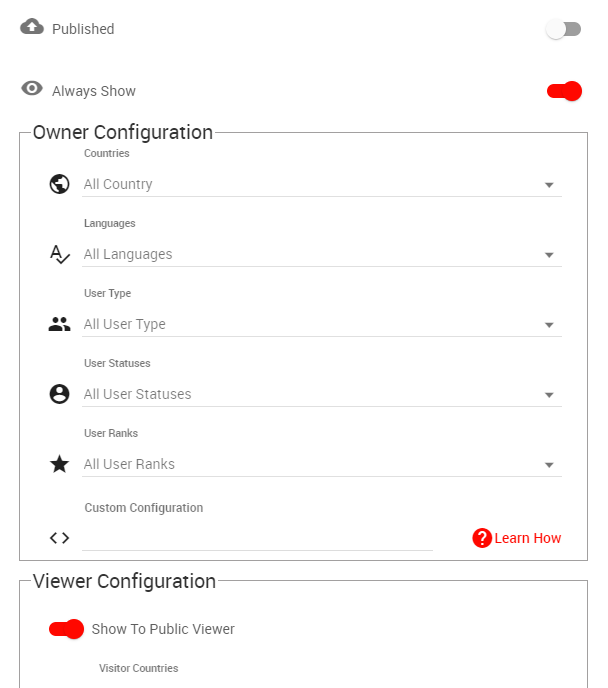Click the people icon for User Type

tap(59, 324)
